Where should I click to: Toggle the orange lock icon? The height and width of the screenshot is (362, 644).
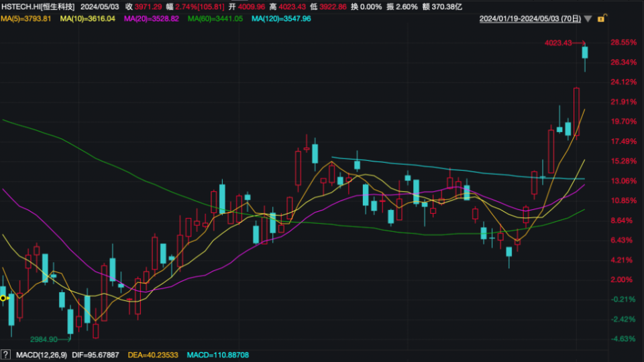[602, 18]
